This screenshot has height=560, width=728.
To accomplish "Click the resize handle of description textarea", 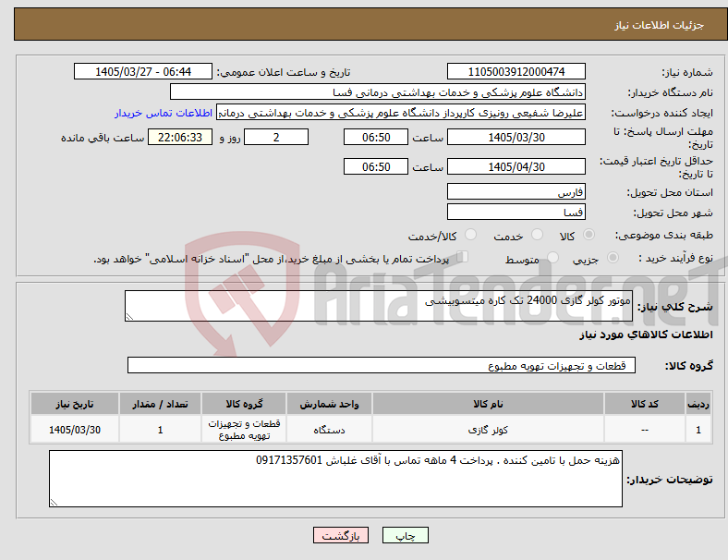I will tap(129, 317).
